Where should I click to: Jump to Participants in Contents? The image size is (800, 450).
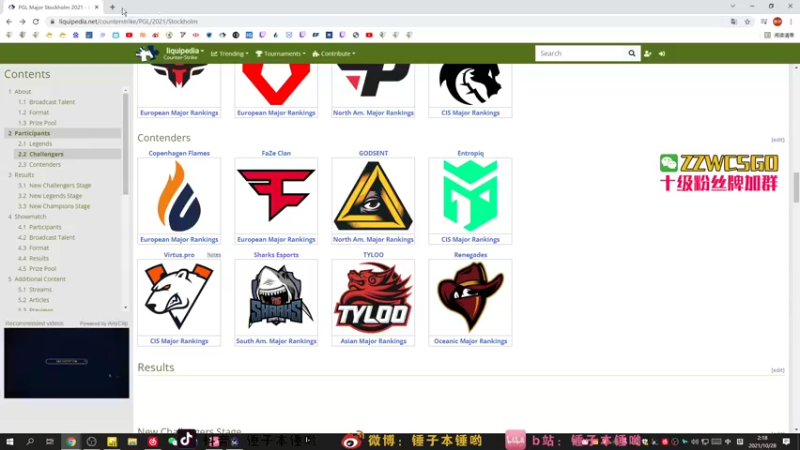tap(32, 133)
